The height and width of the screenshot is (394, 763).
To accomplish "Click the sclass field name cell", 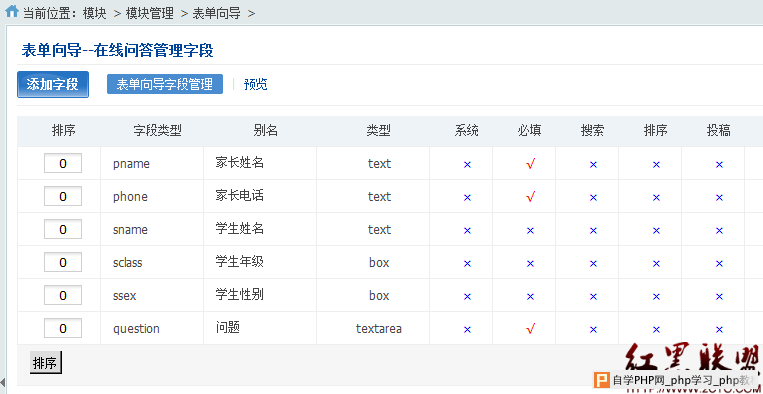I will coord(127,263).
